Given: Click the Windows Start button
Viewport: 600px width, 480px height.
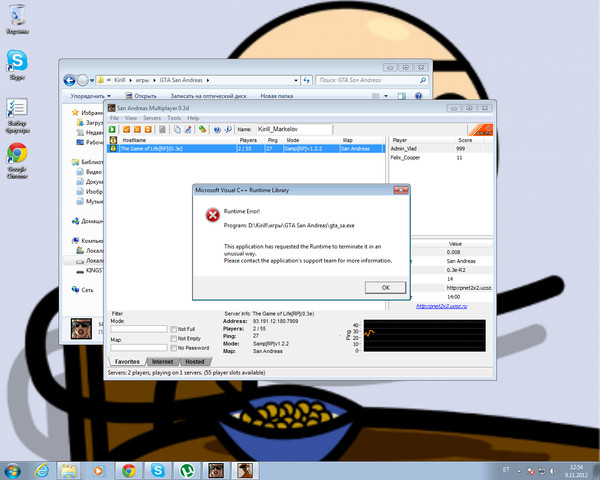Looking at the screenshot, I should (x=12, y=470).
